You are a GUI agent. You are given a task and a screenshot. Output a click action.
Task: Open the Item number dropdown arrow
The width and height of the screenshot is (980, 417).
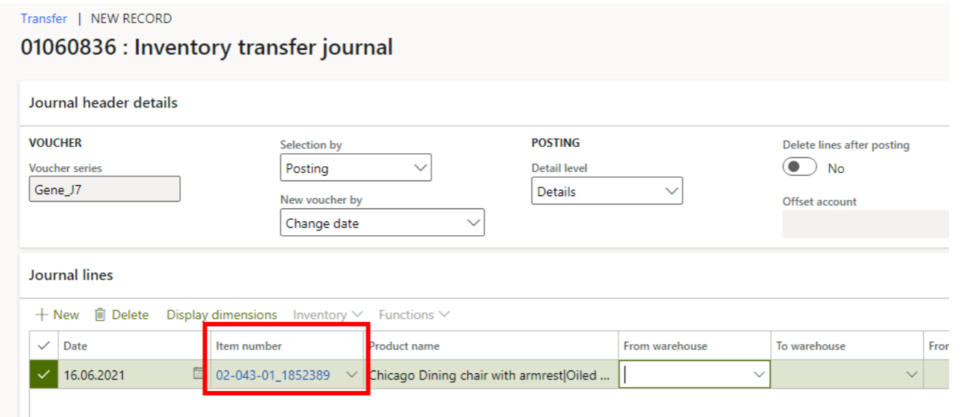point(352,375)
